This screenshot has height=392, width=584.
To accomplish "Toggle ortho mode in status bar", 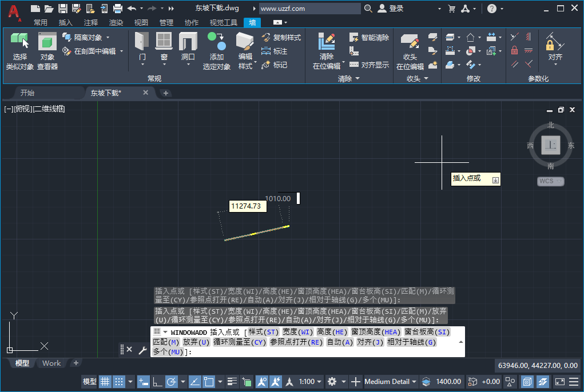I will 157,382.
